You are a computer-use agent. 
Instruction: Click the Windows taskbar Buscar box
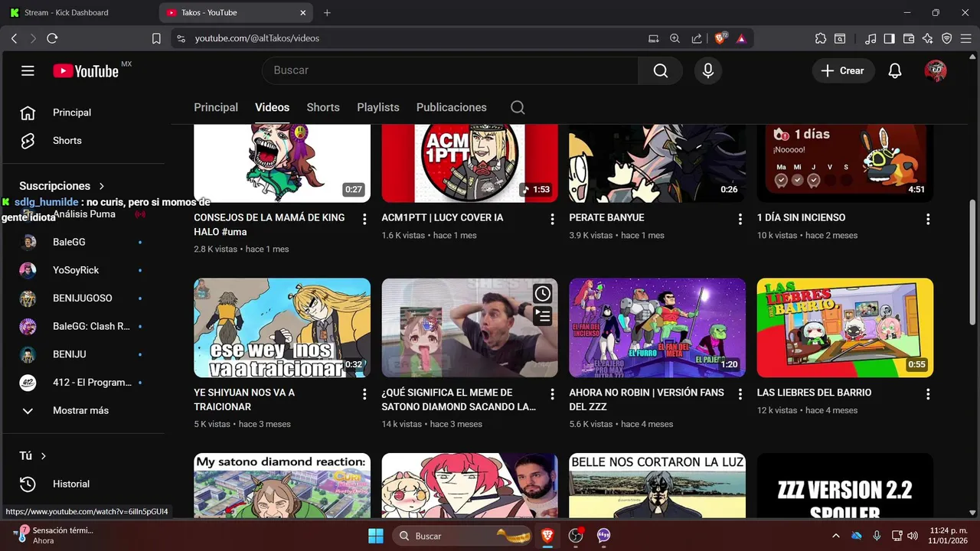[464, 536]
